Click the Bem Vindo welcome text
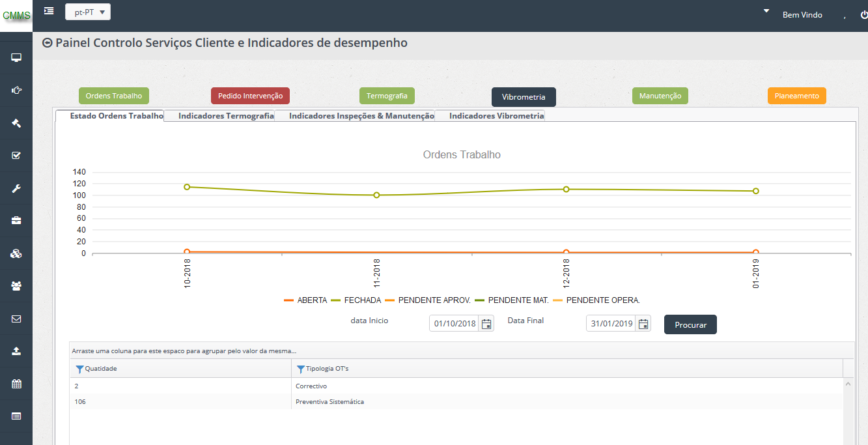 tap(802, 14)
